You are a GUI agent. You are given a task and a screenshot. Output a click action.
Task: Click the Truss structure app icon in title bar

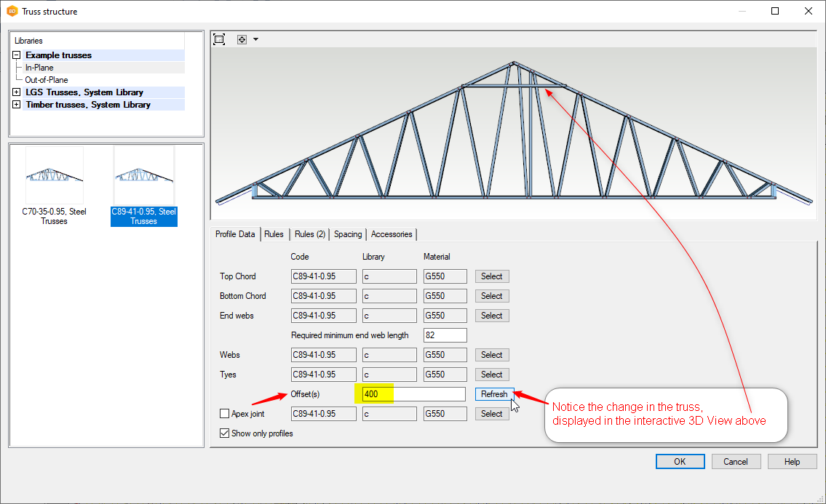pos(12,11)
